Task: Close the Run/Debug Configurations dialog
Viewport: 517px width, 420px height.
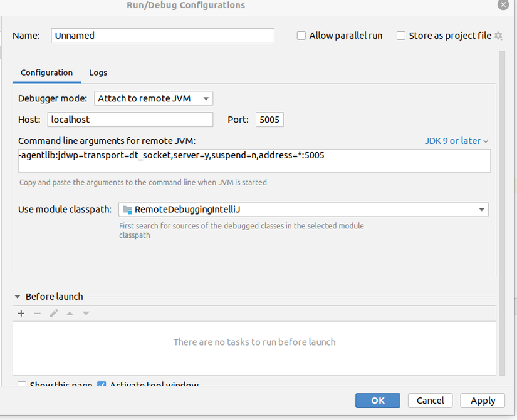Action: (503, 4)
